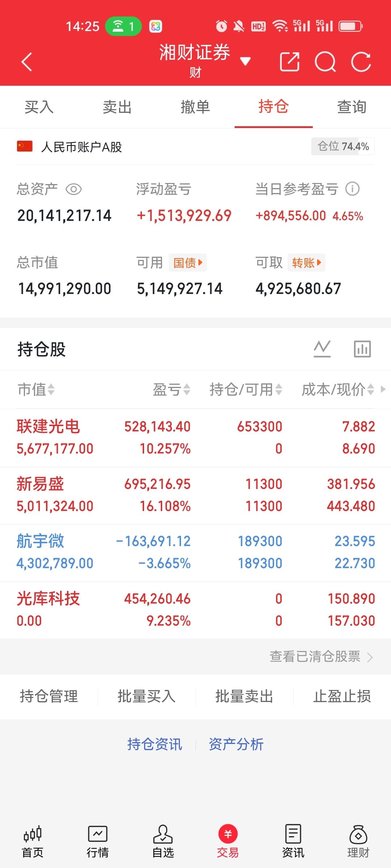Sort holdings by 盈亏 column

[172, 390]
